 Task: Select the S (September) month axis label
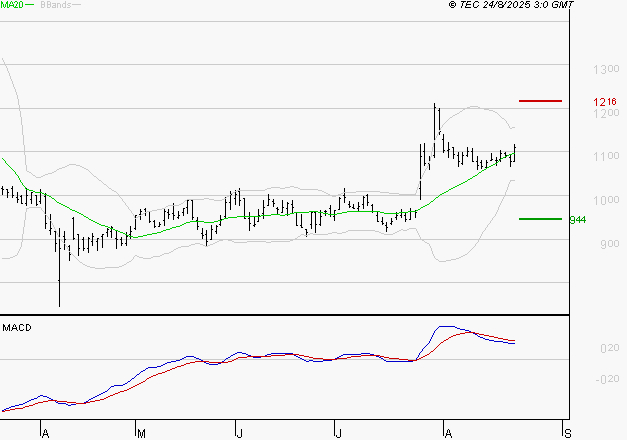(568, 433)
